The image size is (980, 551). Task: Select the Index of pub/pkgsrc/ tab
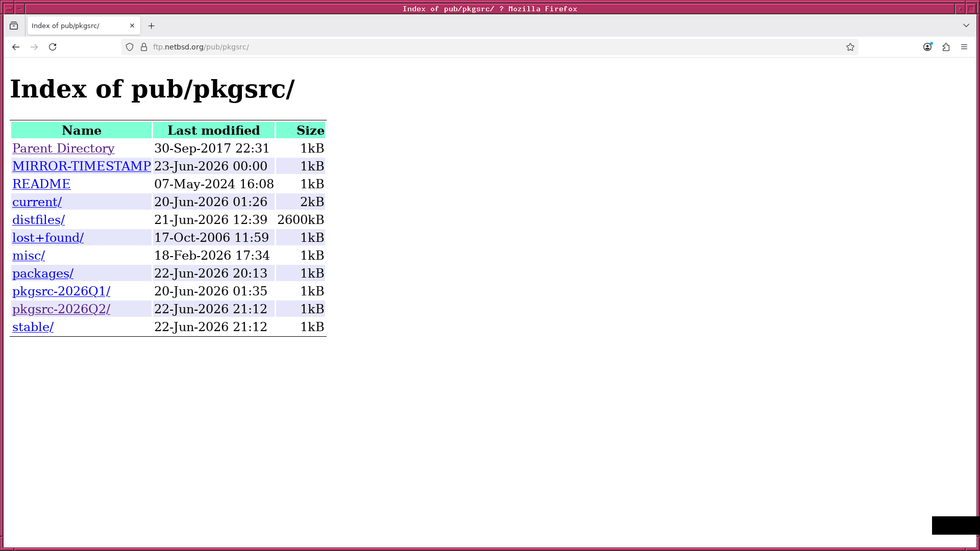[84, 26]
